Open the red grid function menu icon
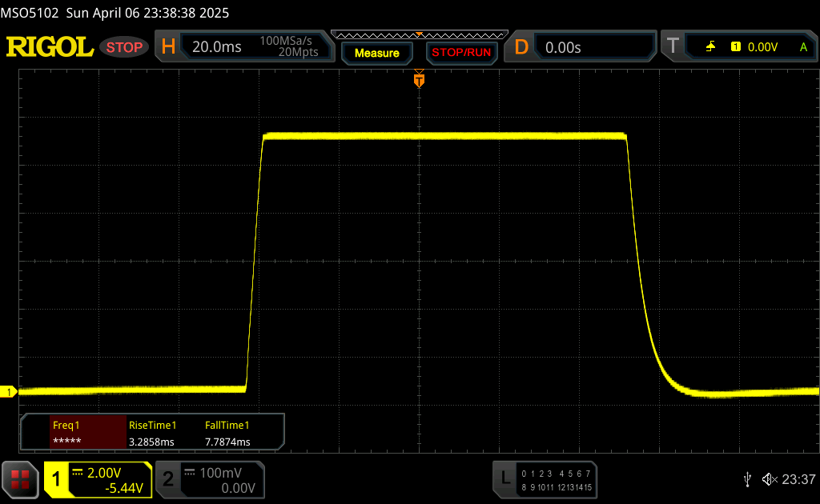Screen dimensions: 820x504 [x=20, y=479]
